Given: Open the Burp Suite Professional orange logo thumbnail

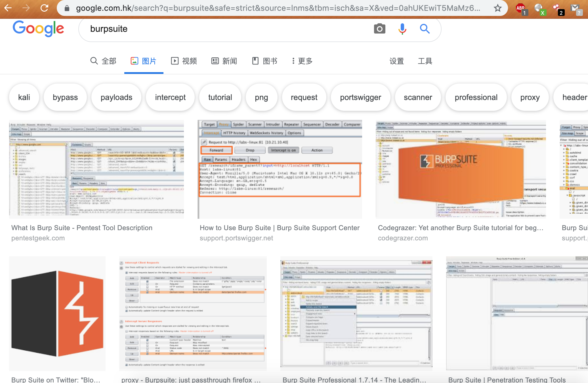Looking at the screenshot, I should point(461,169).
